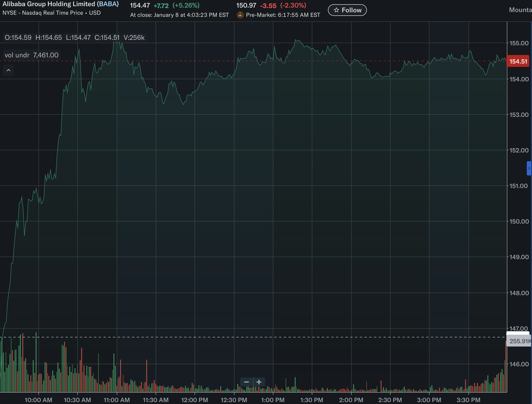
Task: Click the 12:00 PM time axis label
Action: coord(194,400)
